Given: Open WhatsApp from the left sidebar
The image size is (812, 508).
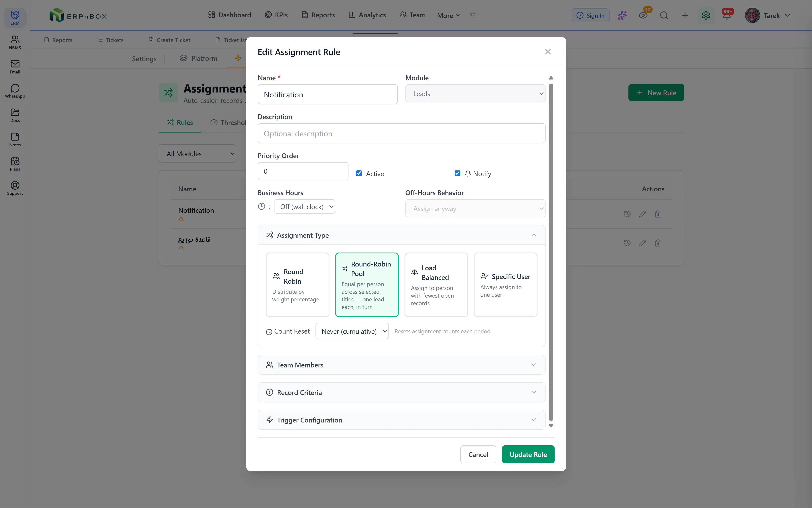Looking at the screenshot, I should (x=15, y=91).
